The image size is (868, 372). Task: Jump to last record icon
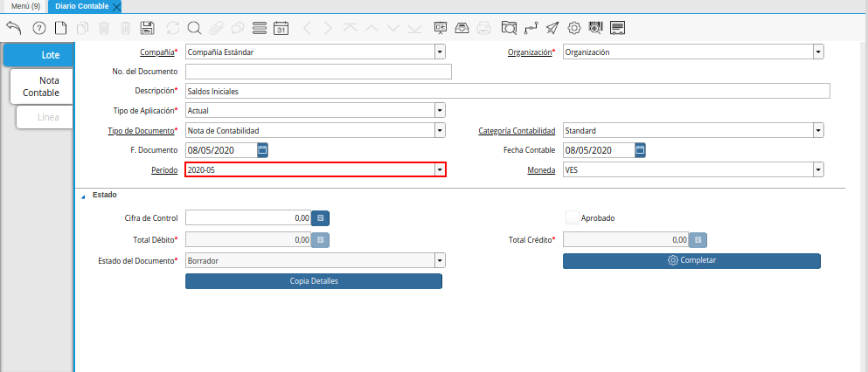pyautogui.click(x=414, y=28)
